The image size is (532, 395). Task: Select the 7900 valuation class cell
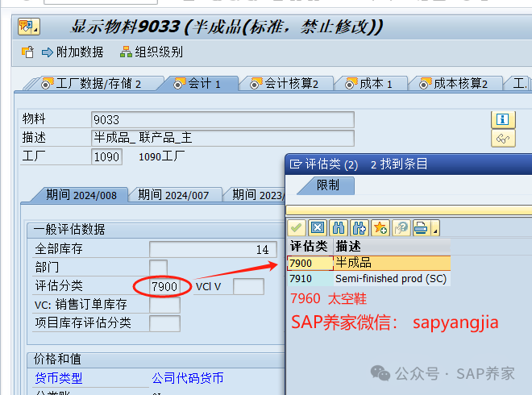[x=310, y=263]
